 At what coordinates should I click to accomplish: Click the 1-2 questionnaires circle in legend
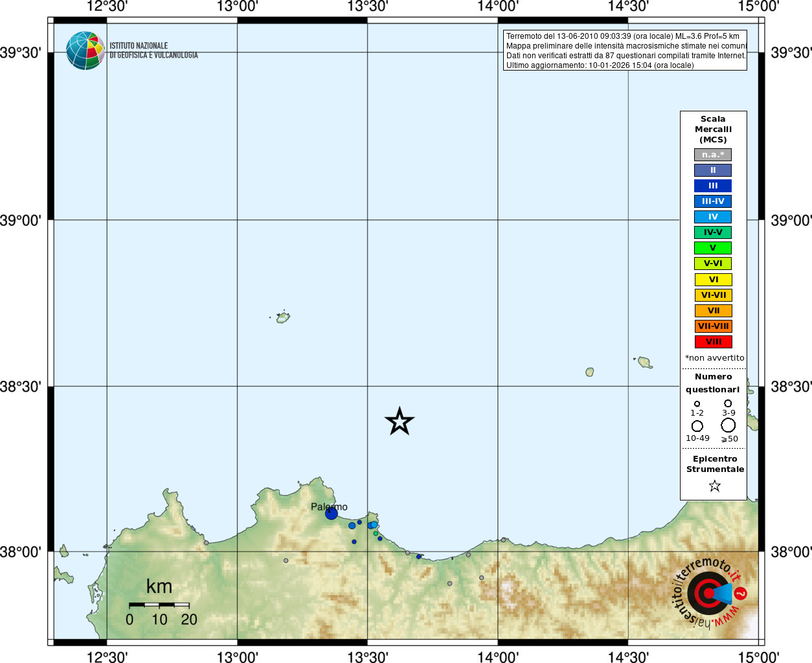(697, 404)
